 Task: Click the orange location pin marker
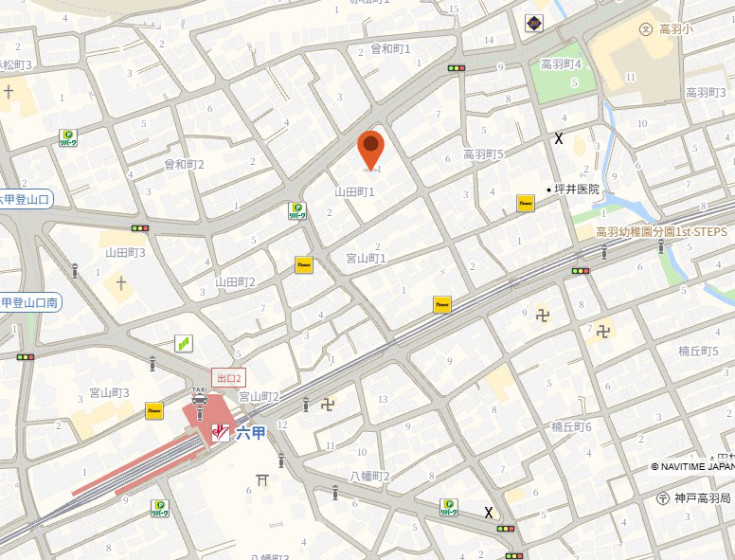tap(370, 151)
